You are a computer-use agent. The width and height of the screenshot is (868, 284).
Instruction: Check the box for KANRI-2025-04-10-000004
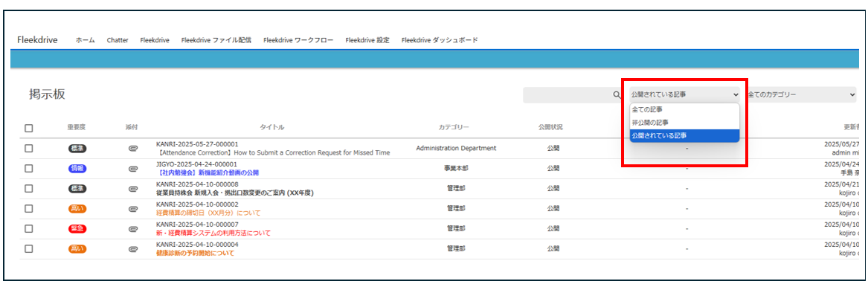[29, 249]
